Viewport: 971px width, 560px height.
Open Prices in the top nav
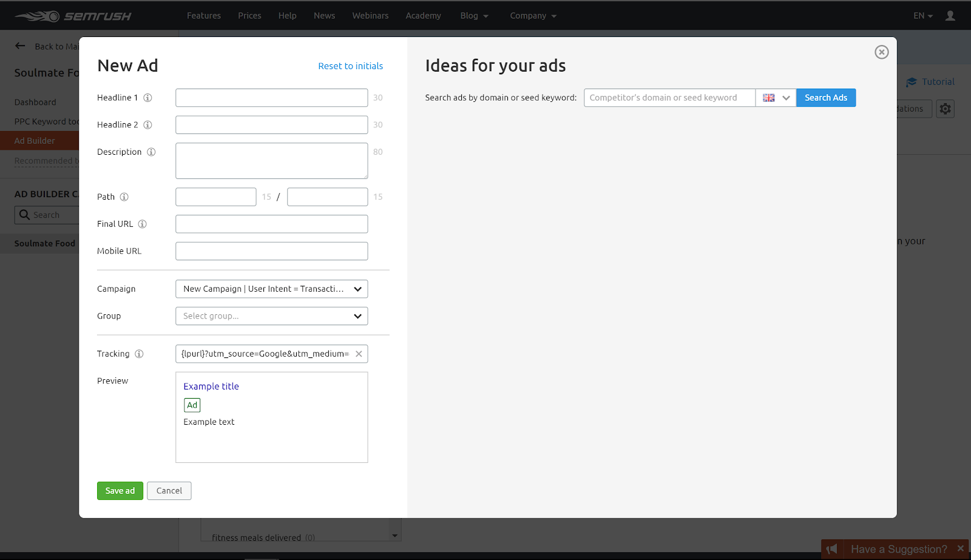249,16
